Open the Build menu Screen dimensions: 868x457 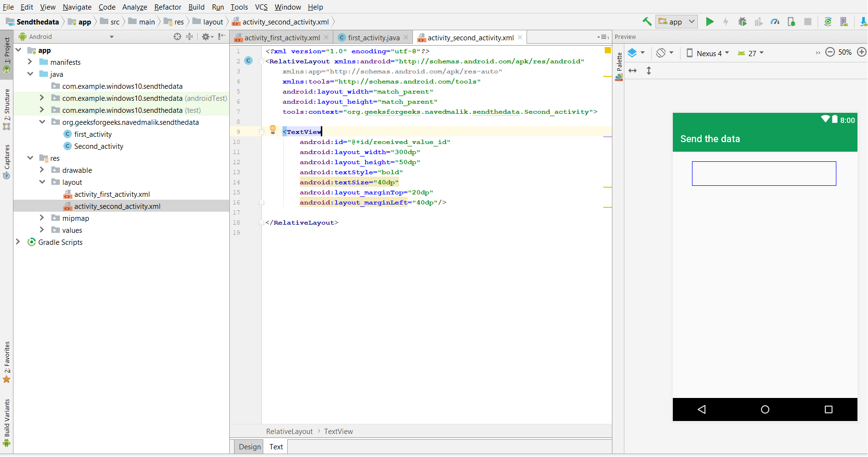pyautogui.click(x=196, y=7)
